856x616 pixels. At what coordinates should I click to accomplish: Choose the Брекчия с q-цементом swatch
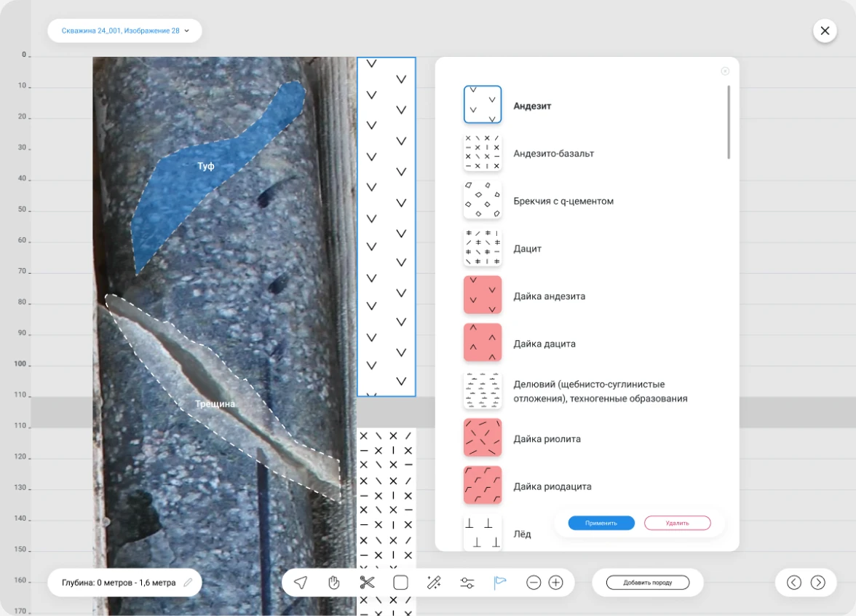tap(483, 200)
